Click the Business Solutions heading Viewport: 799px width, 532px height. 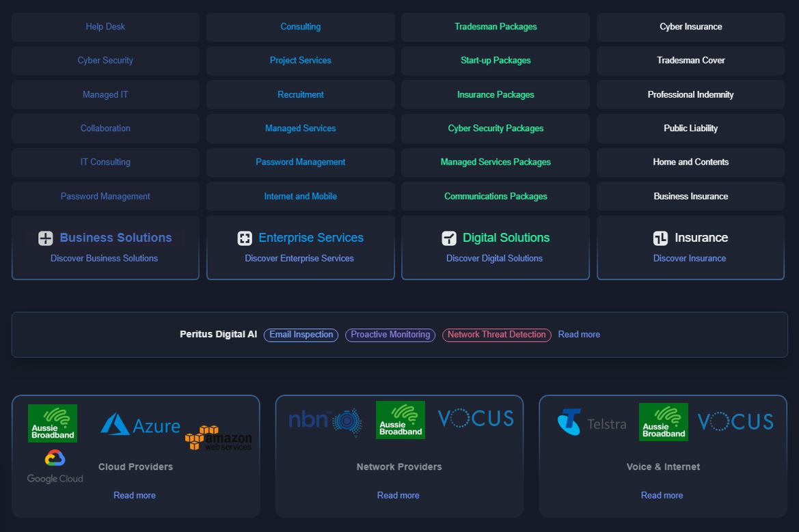pyautogui.click(x=116, y=238)
